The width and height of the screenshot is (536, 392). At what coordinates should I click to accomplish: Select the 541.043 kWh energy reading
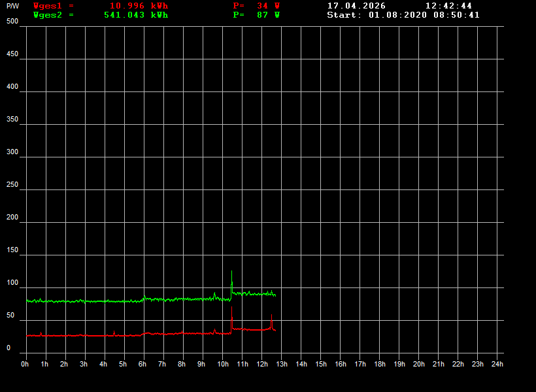[x=136, y=15]
